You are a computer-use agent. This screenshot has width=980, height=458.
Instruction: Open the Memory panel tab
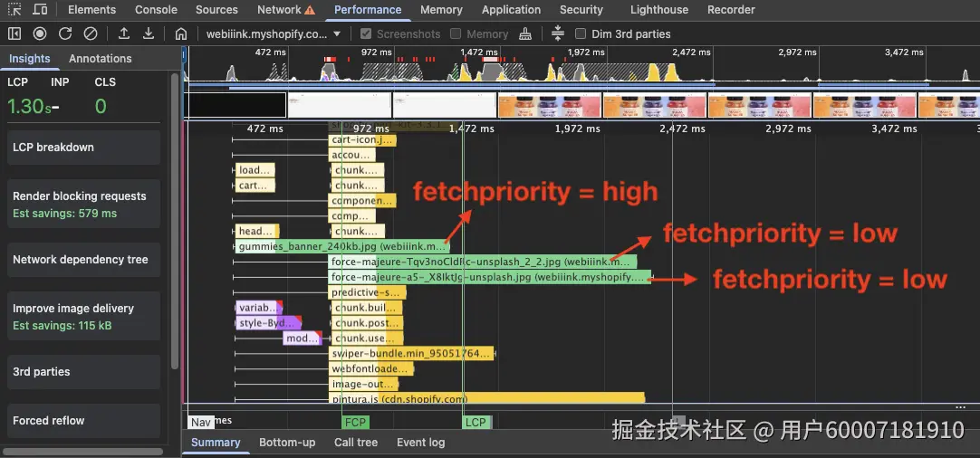(x=441, y=9)
